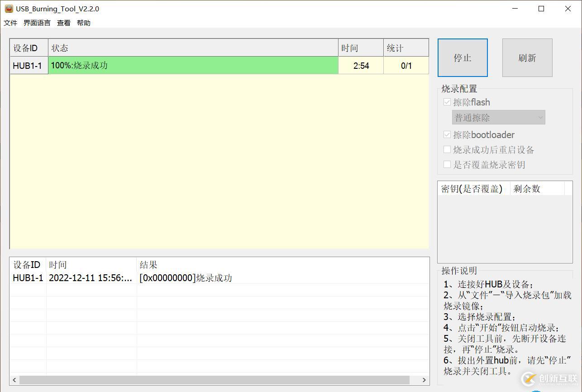Enable 是否覆盖烧录密钥 checkbox
The image size is (582, 392).
447,165
